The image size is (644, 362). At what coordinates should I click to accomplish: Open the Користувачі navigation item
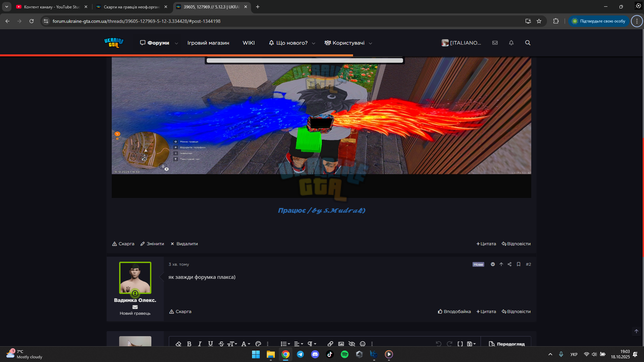[345, 43]
